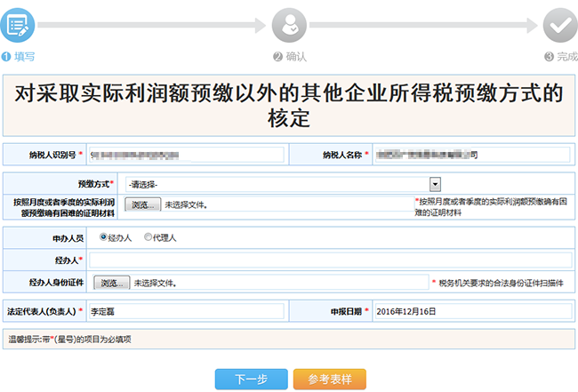Open the 预缴方式 dropdown list
The width and height of the screenshot is (578, 392).
[284, 184]
